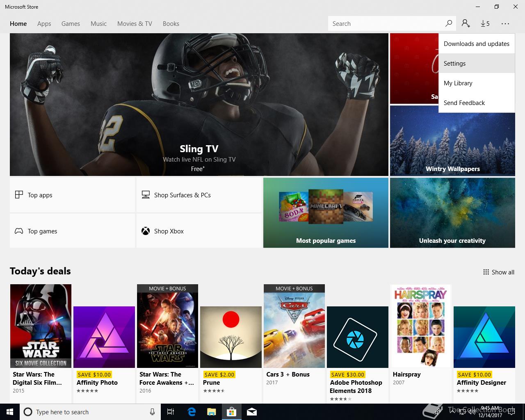Switch to the Home tab
525x420 pixels.
click(18, 23)
